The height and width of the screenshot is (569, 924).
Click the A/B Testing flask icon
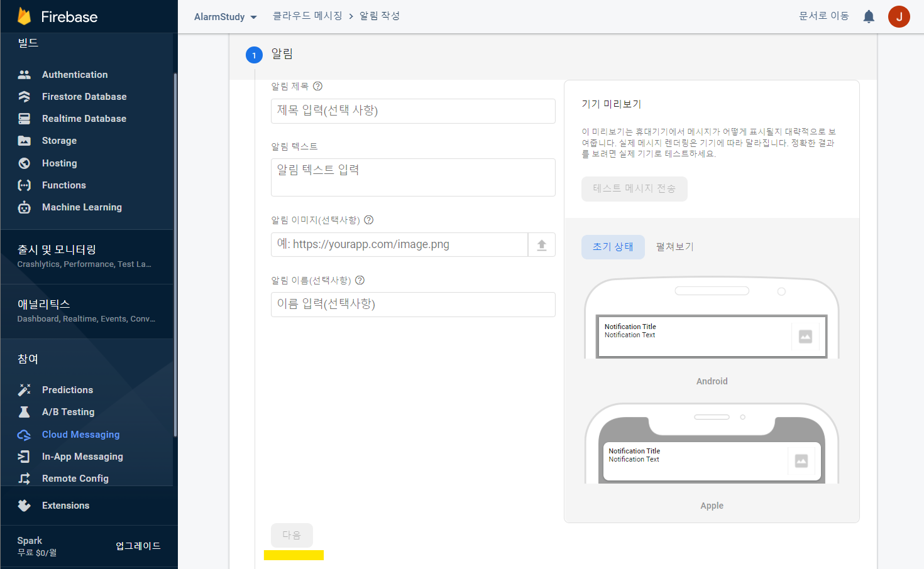pos(25,412)
